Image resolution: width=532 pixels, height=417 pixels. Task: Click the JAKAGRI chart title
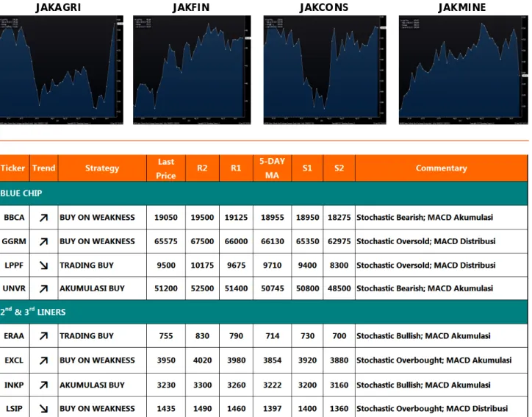click(58, 7)
